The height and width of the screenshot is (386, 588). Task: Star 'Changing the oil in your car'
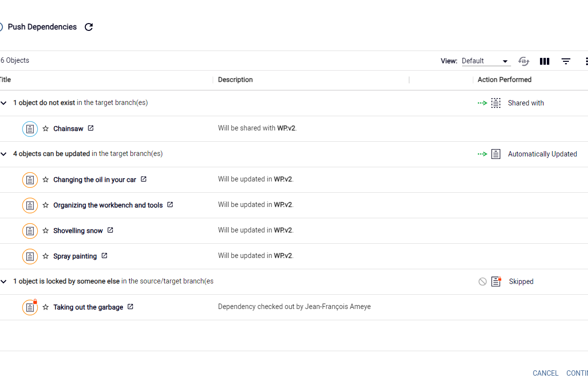coord(46,180)
